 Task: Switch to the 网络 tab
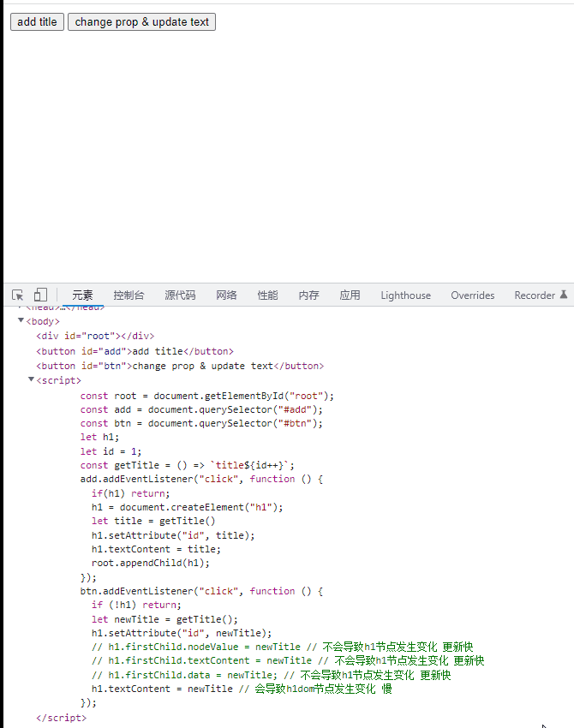(x=226, y=295)
